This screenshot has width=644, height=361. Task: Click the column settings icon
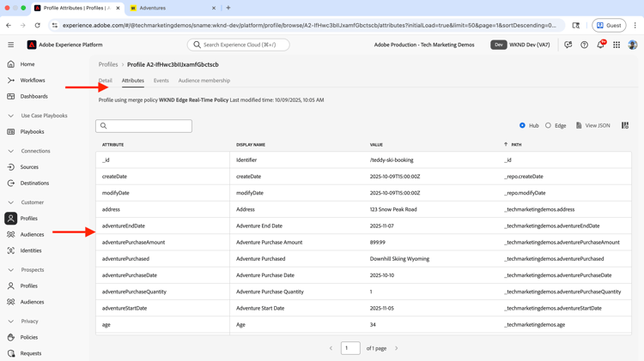pos(625,125)
